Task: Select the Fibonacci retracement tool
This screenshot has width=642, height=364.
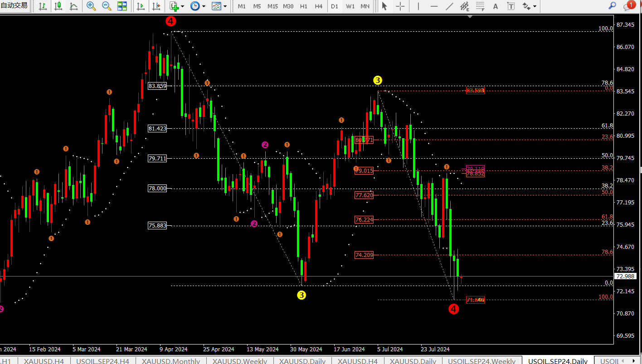Action: tap(480, 6)
